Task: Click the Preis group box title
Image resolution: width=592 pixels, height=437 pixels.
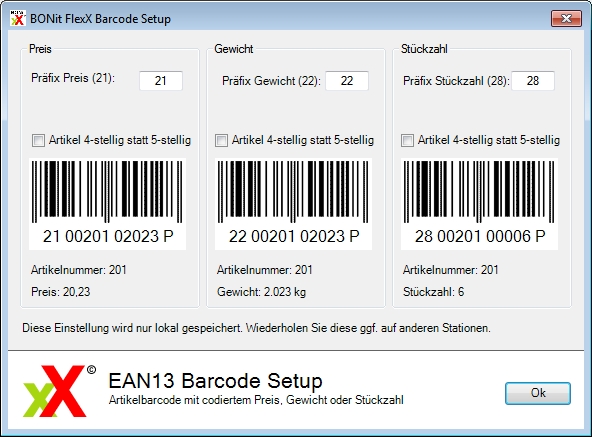Action: pyautogui.click(x=40, y=49)
